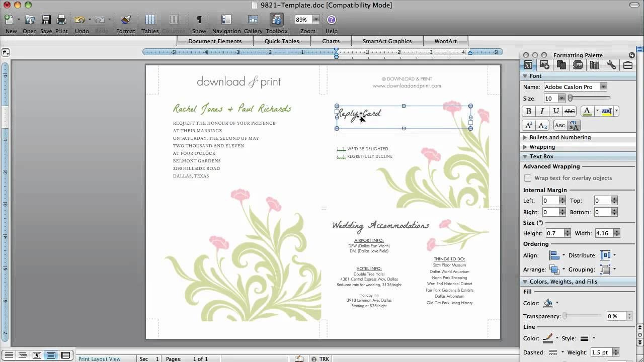Viewport: 644px width, 362px height.
Task: Select the Print icon in the toolbar
Action: (x=61, y=20)
